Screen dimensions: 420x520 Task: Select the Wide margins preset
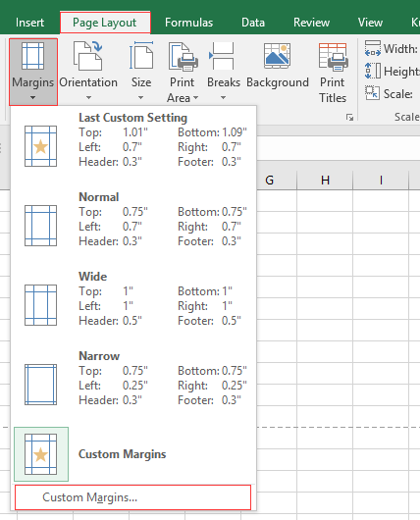tap(133, 299)
